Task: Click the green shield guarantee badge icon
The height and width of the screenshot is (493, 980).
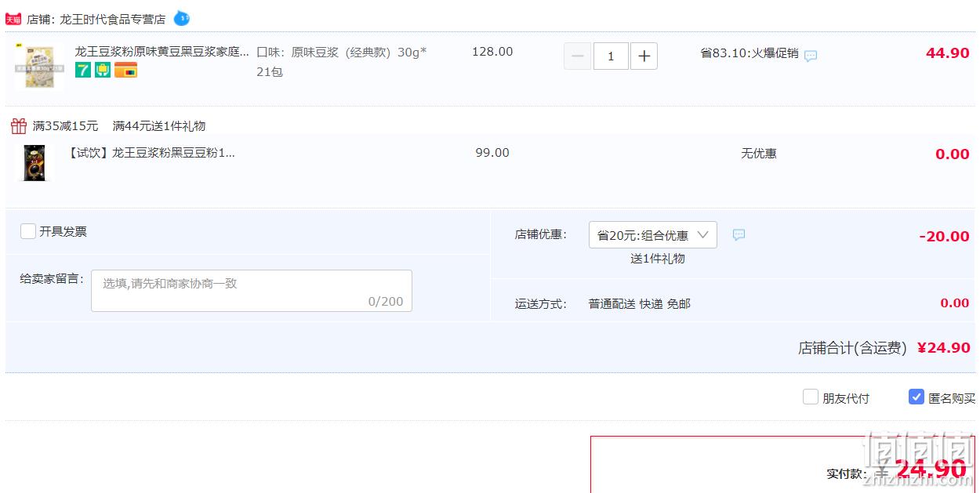Action: point(103,70)
